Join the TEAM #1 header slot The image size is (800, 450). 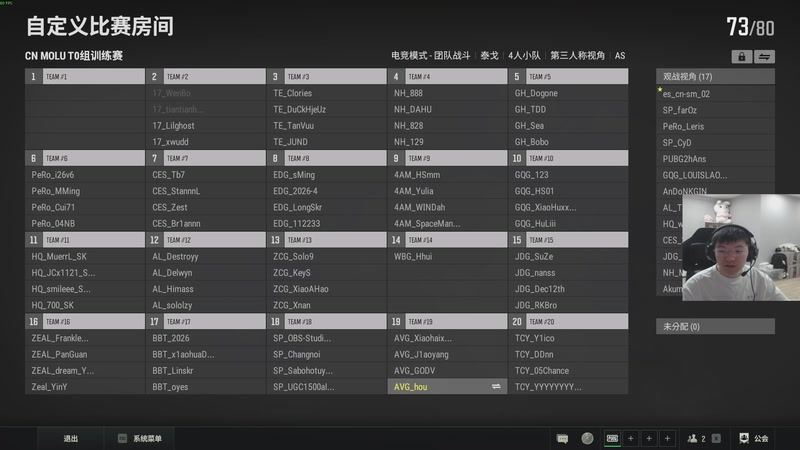pyautogui.click(x=85, y=77)
